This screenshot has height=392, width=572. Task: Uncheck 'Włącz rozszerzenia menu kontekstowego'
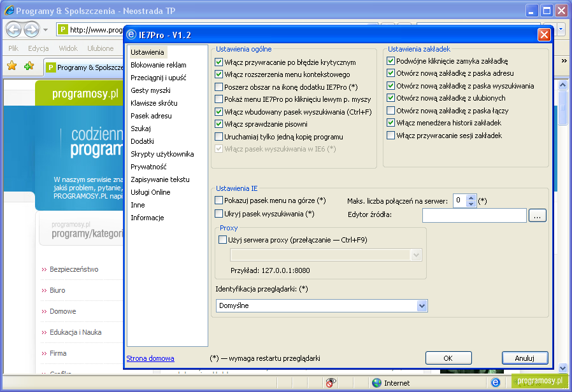(219, 74)
